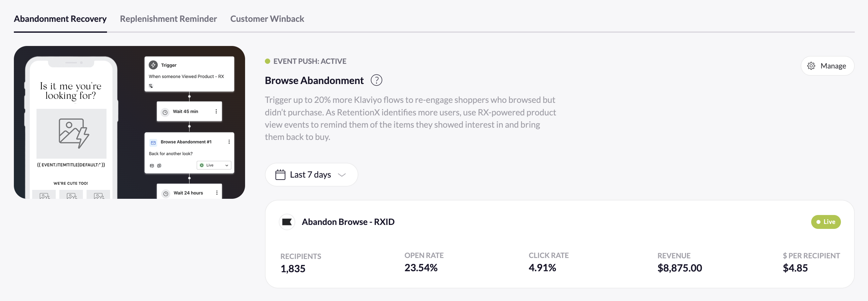
Task: Open the Live status dropdown in flow card
Action: 214,165
